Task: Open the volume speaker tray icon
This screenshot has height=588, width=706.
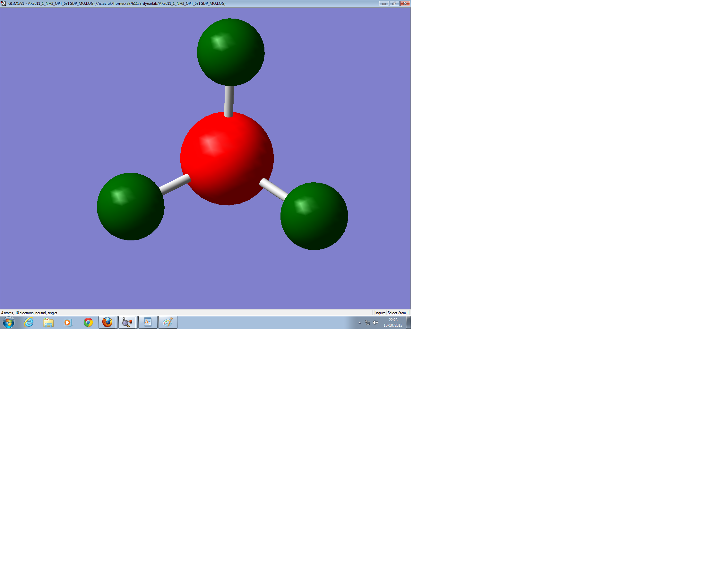Action: (375, 323)
